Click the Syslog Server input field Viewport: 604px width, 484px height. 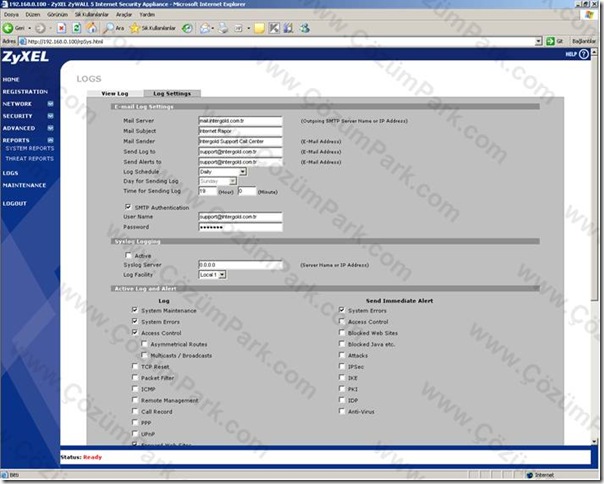pos(240,265)
